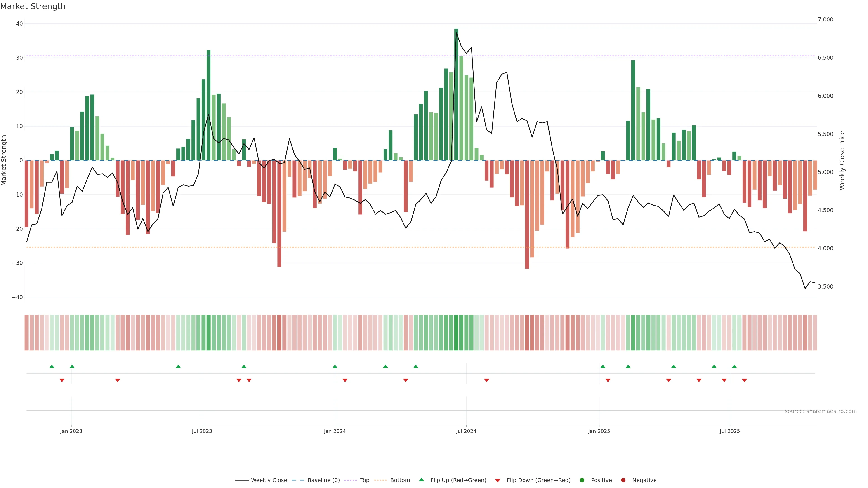Click the Flip Up green triangle legend icon

tap(421, 480)
